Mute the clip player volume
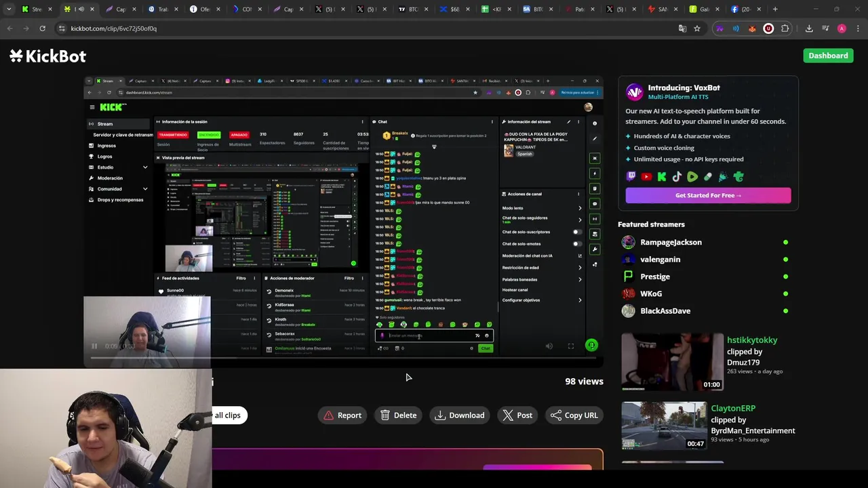 pyautogui.click(x=549, y=346)
